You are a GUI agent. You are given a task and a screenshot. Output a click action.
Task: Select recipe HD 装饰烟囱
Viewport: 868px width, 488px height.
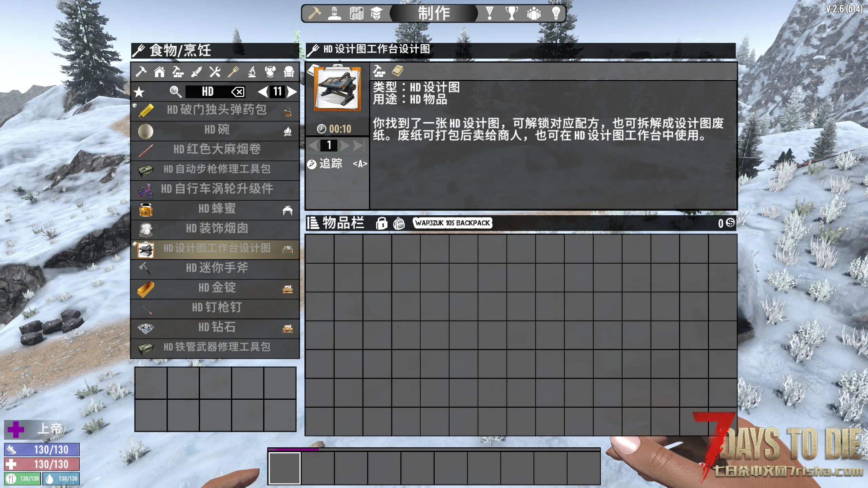pos(215,229)
